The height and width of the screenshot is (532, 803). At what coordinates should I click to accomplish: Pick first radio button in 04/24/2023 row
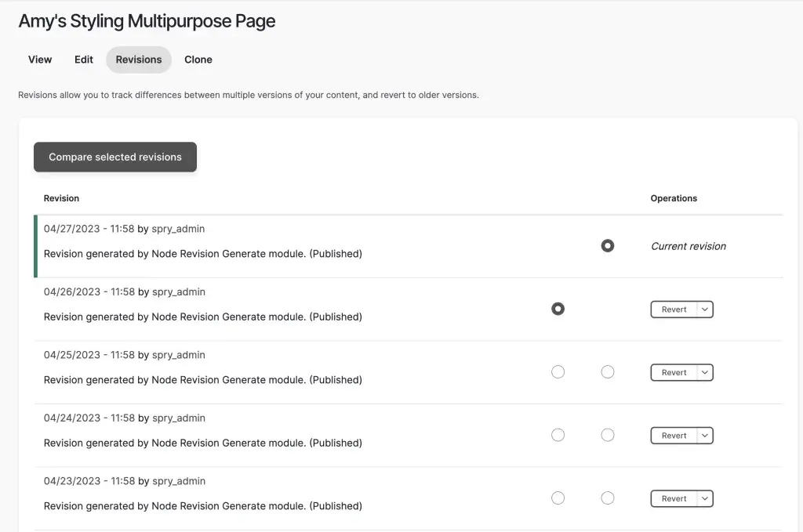(558, 435)
